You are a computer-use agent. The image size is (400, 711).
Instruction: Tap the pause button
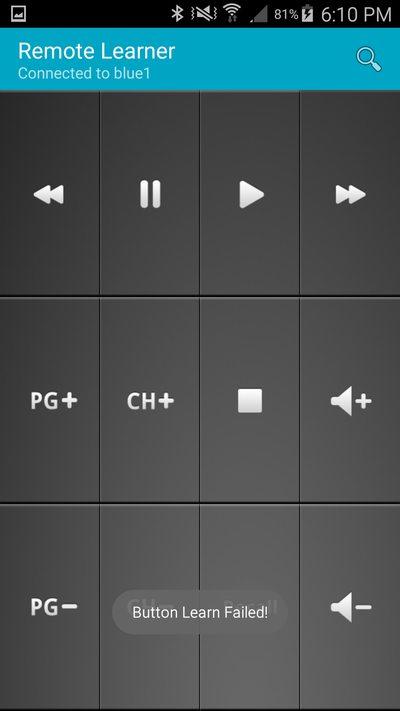150,194
